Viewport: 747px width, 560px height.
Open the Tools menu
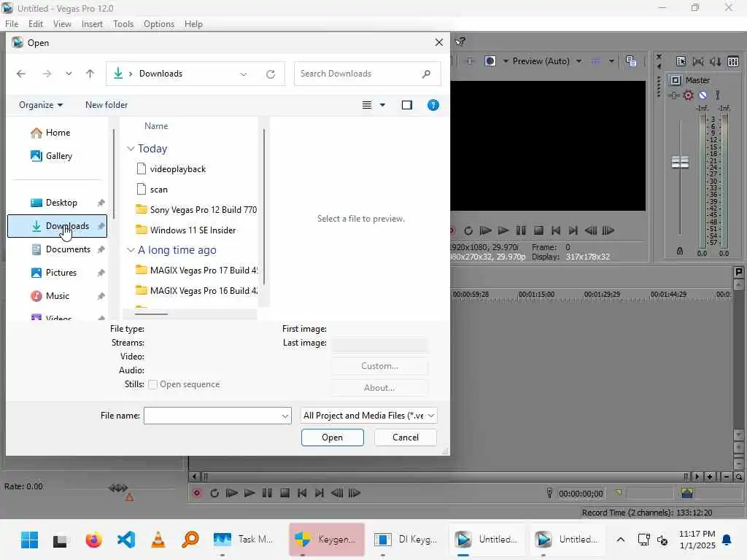pos(123,24)
